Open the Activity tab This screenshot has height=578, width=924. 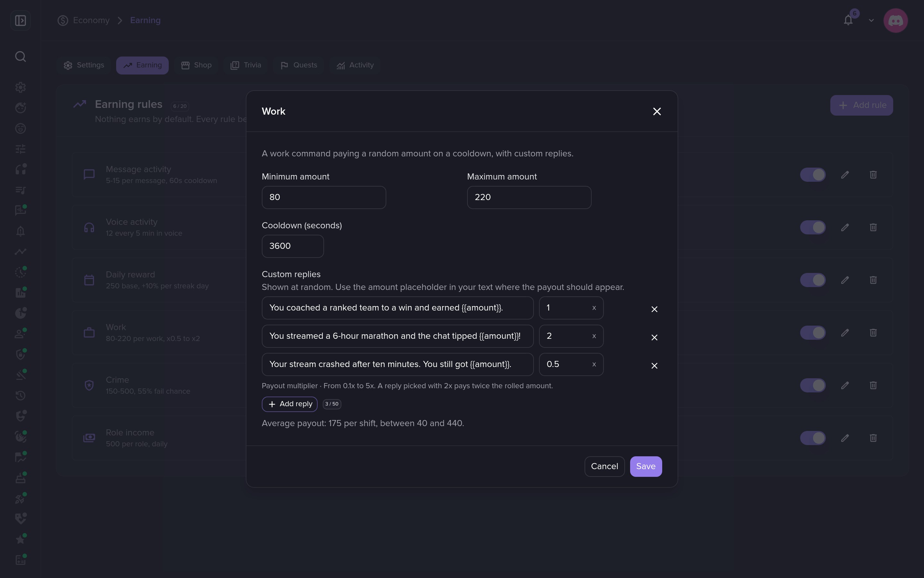355,66
